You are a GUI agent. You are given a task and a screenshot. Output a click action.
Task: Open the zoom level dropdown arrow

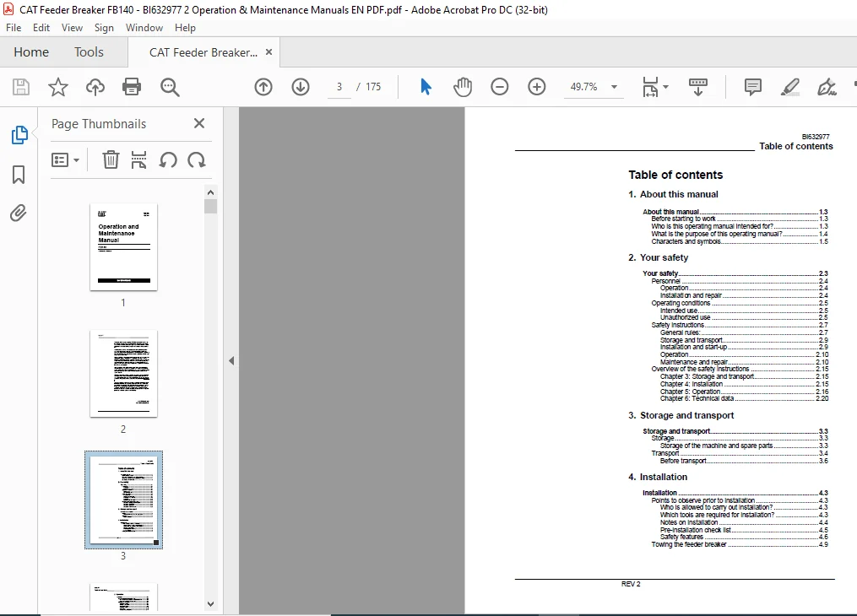point(615,87)
